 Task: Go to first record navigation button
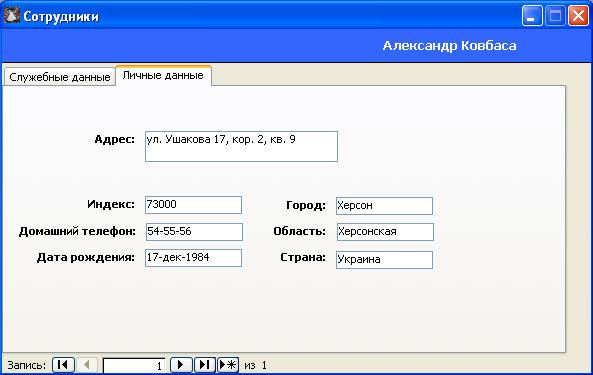[63, 365]
